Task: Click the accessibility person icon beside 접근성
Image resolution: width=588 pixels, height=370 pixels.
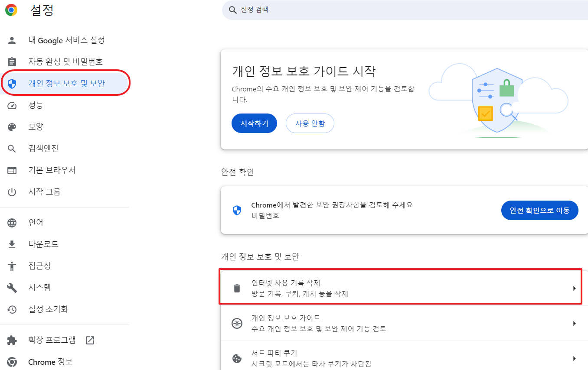Action: click(13, 266)
